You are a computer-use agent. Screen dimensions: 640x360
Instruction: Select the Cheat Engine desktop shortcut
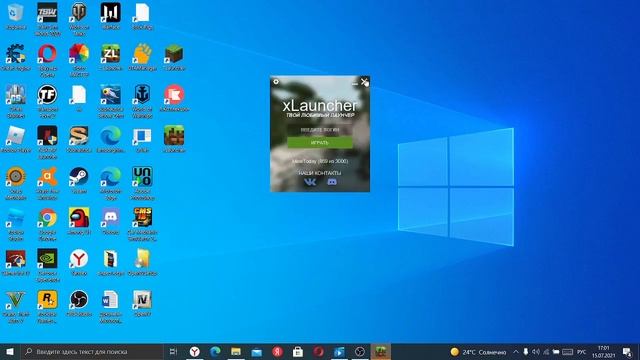click(x=16, y=57)
